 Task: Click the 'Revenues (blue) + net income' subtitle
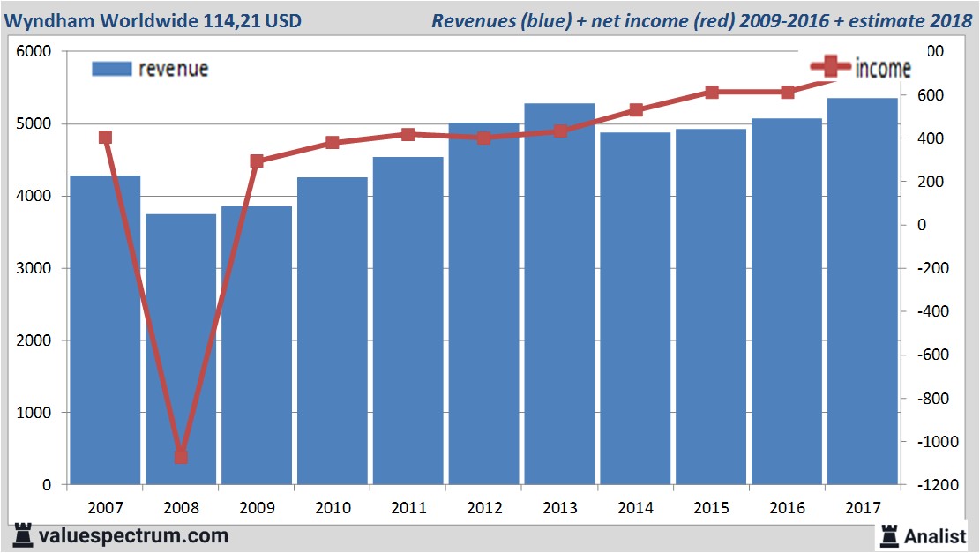pos(701,20)
